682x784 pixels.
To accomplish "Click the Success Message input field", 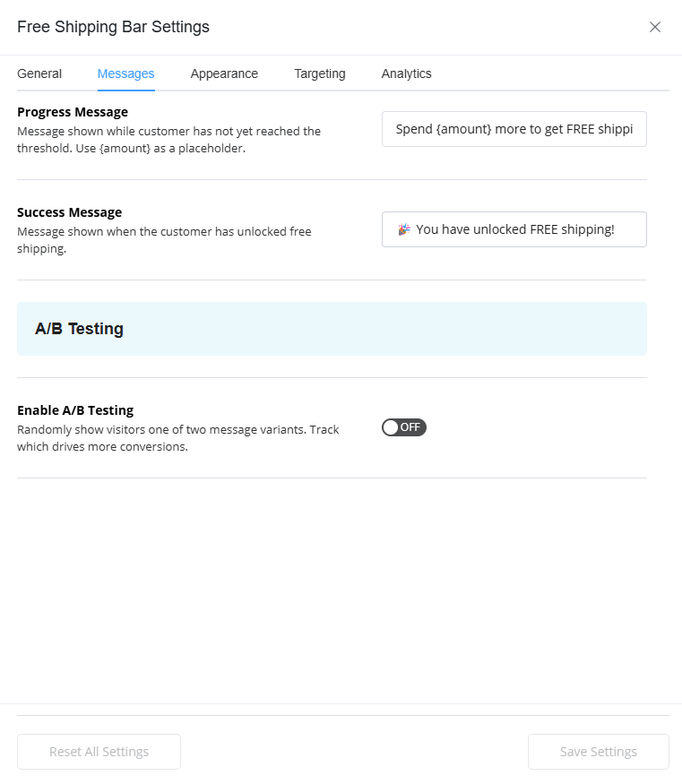I will tap(514, 229).
